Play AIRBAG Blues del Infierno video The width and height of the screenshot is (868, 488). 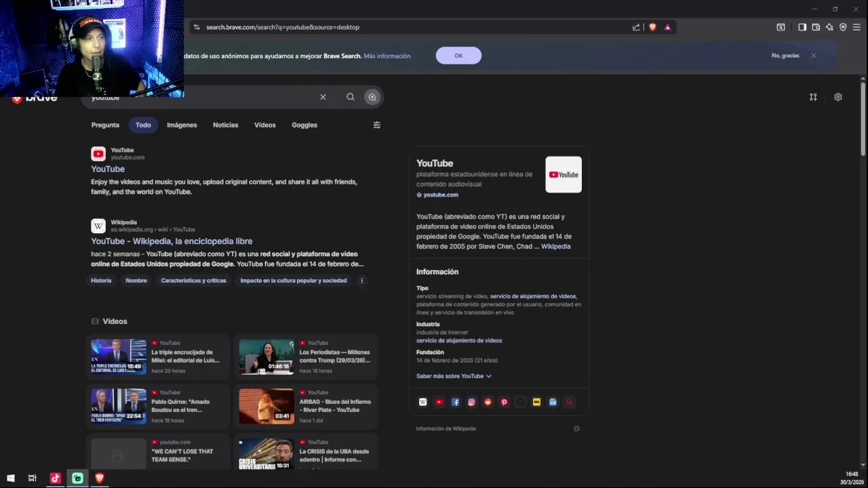306,406
